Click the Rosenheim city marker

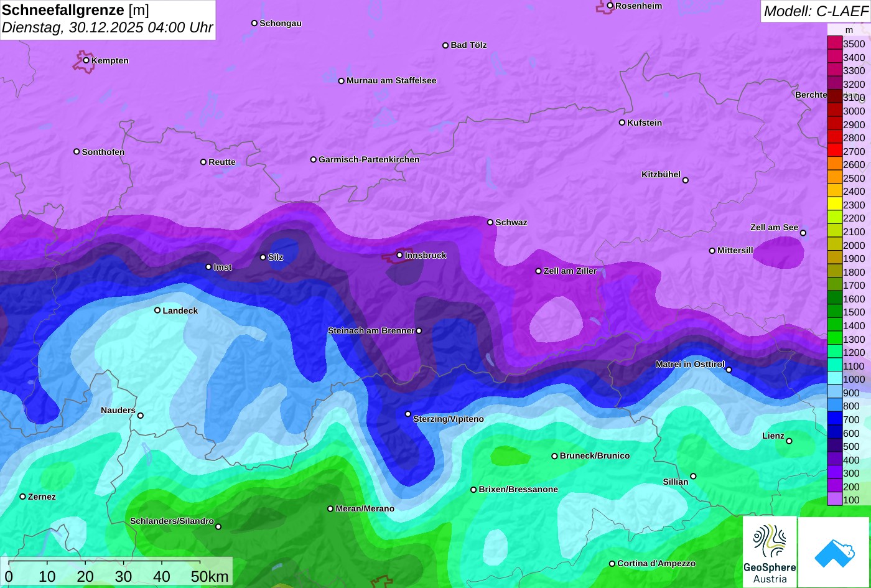pos(610,6)
